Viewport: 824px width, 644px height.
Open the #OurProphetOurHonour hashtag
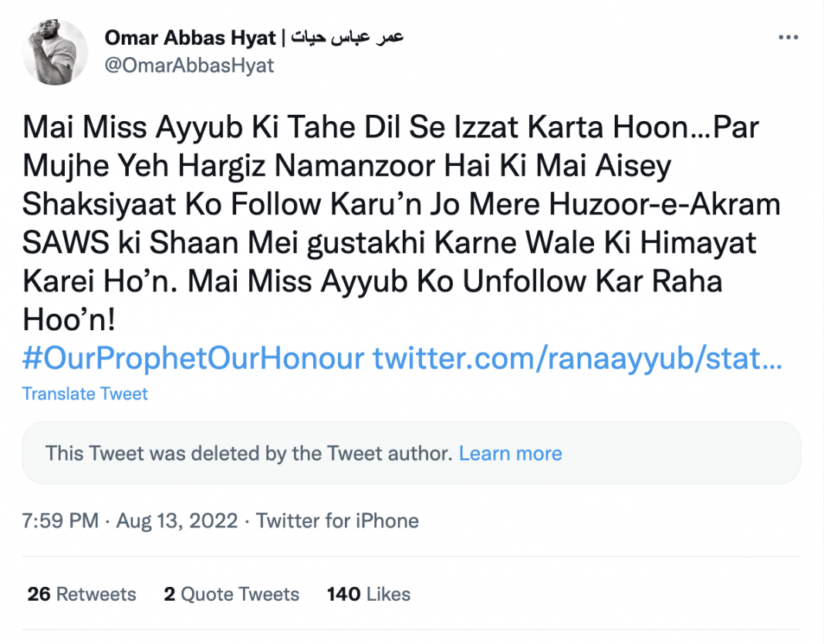point(193,359)
